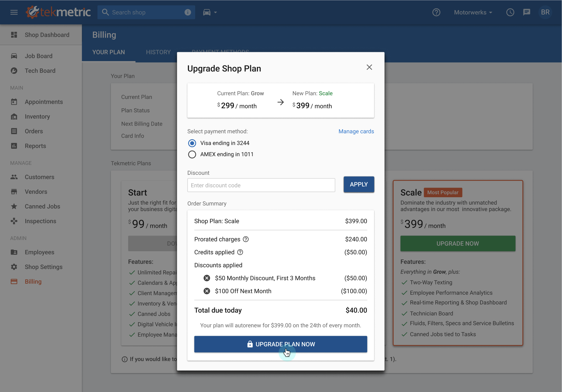Click the Start plan title
The image size is (562, 392).
(x=137, y=193)
